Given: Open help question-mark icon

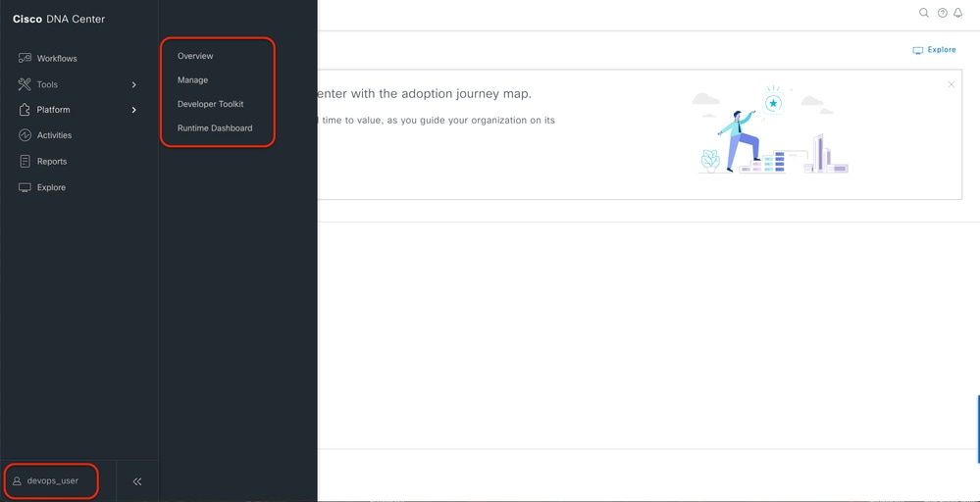Looking at the screenshot, I should 943,13.
